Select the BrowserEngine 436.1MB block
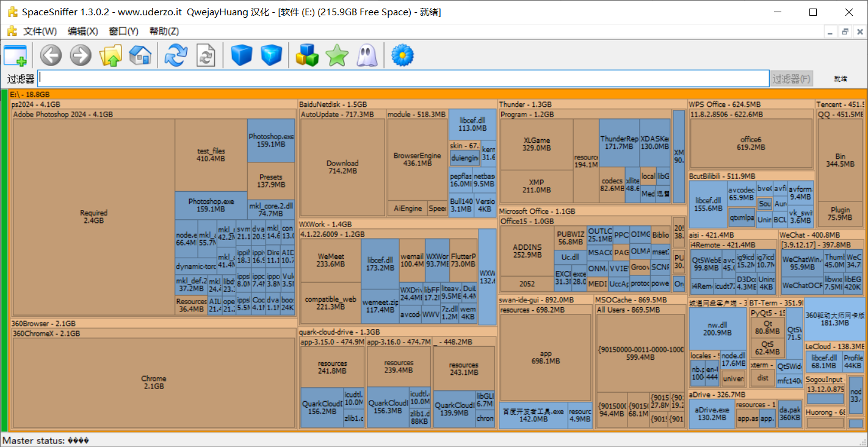 coord(417,159)
